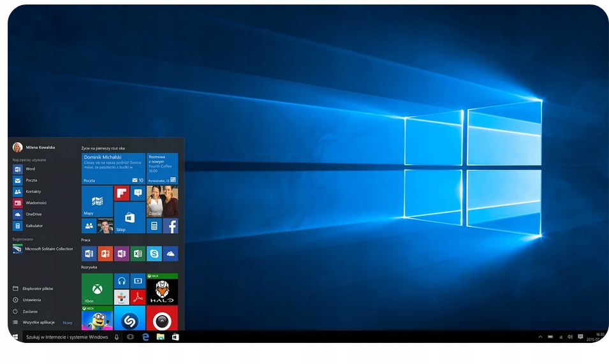
Task: Open Eksplorator plików from Start menu
Action: point(33,289)
